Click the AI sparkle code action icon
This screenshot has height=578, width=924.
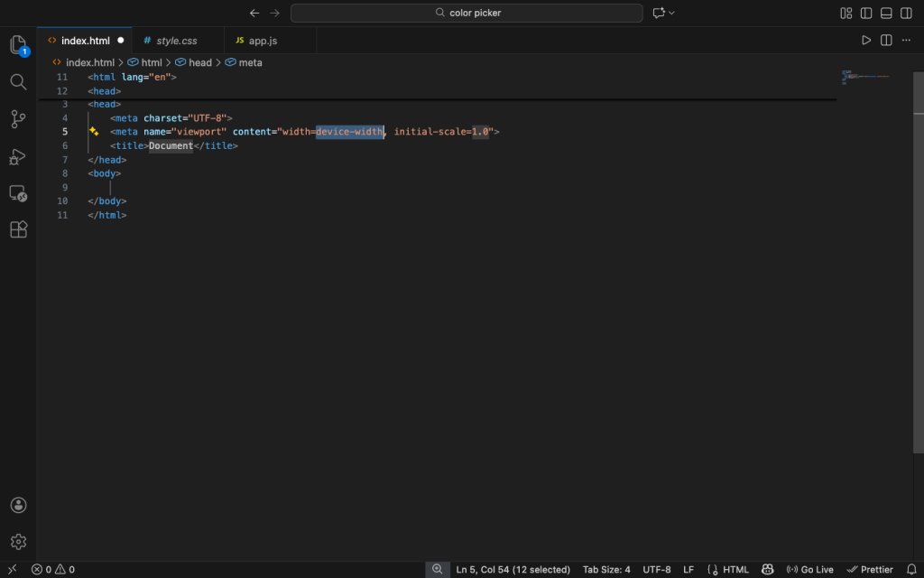(94, 132)
